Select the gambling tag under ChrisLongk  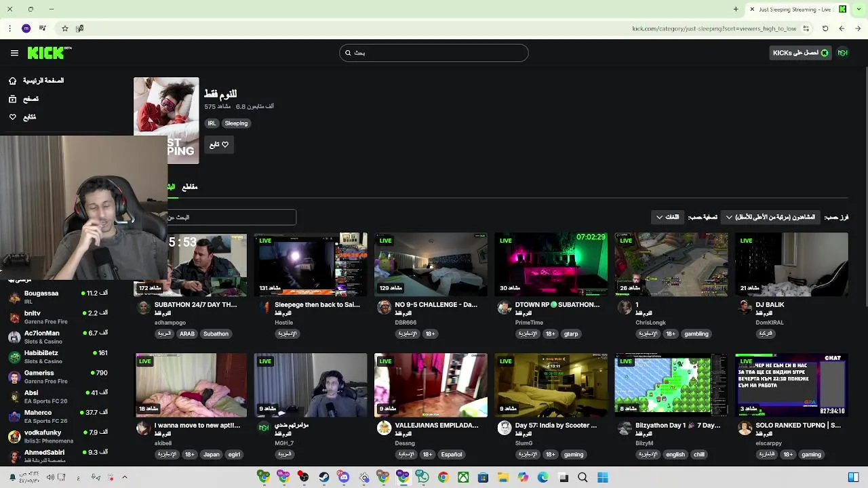tap(696, 334)
